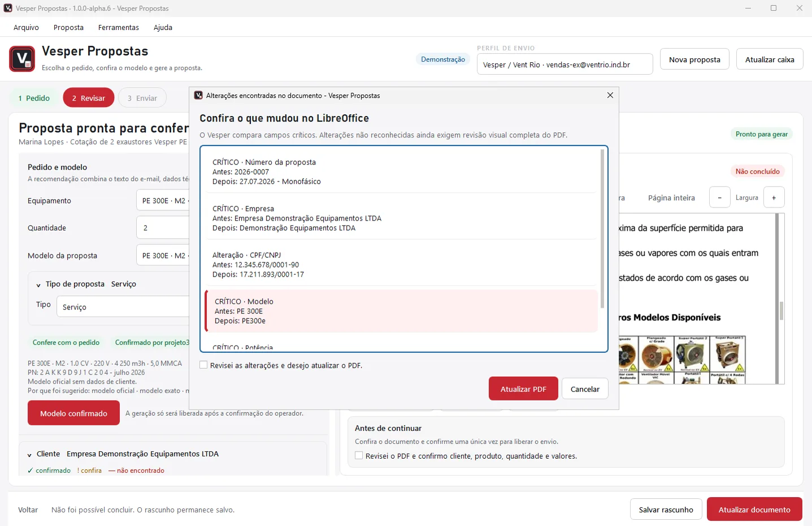Image resolution: width=812 pixels, height=526 pixels.
Task: Click the product images strip in the PDF preview
Action: coord(682,360)
